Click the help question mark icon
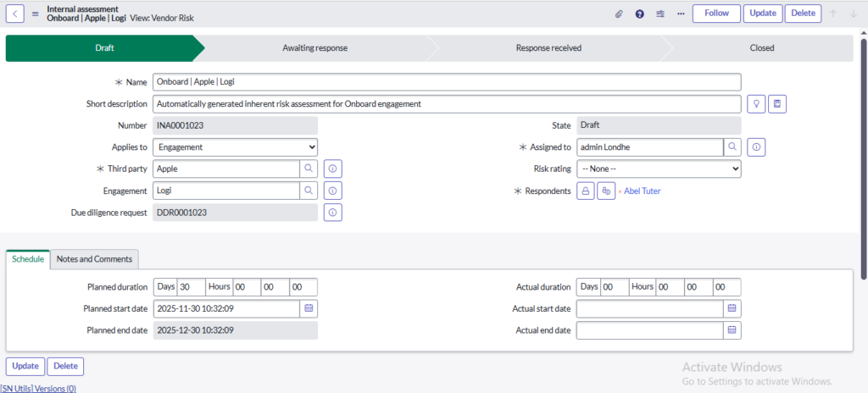 [x=639, y=14]
